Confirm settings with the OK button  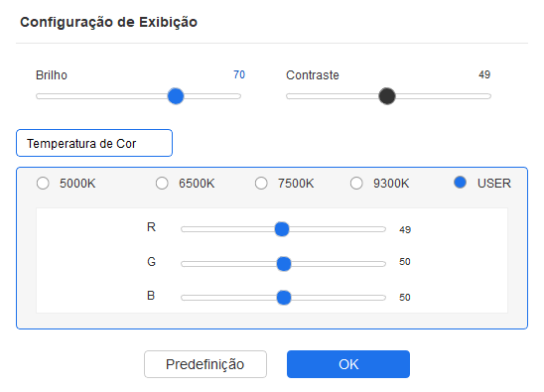click(348, 364)
